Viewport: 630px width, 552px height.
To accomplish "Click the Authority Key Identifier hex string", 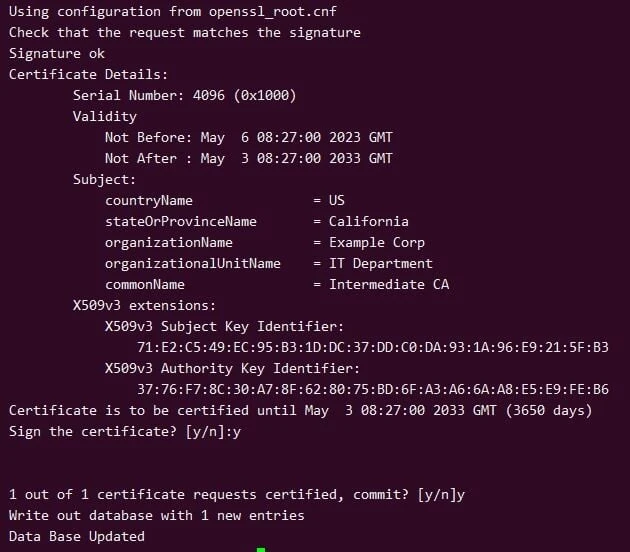I will click(x=373, y=389).
